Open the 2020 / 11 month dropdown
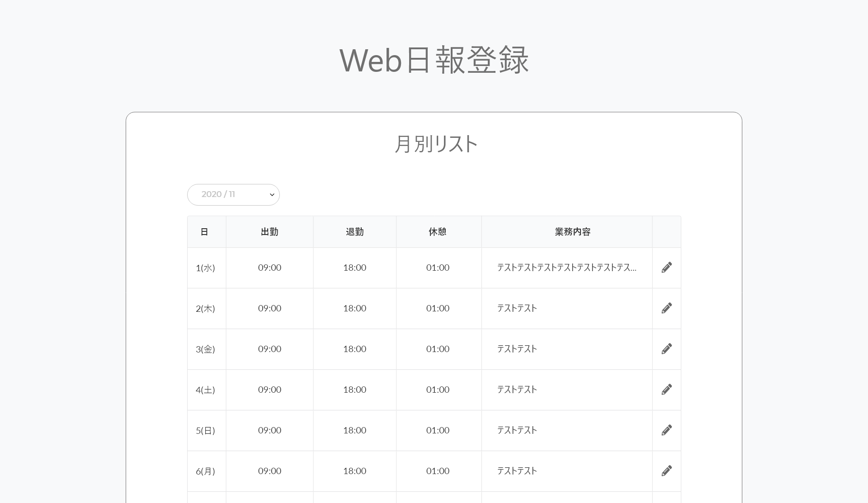Viewport: 868px width, 503px height. click(x=233, y=195)
